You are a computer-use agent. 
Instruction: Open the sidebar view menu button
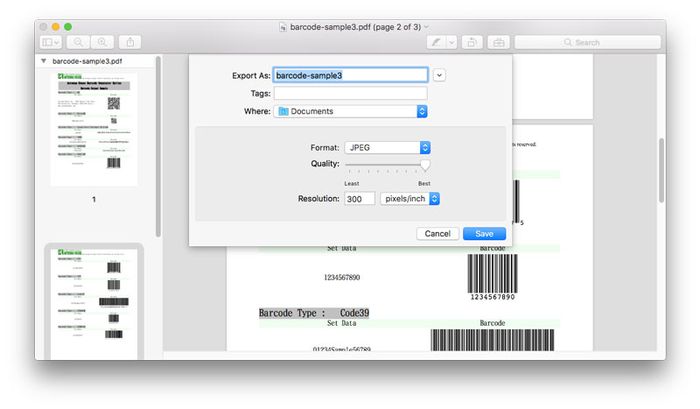coord(51,42)
